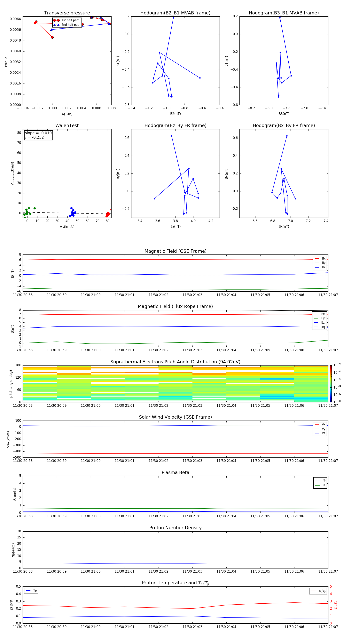
Task: Click the 'Vsw(km/s)' axis label
Action: [8, 439]
